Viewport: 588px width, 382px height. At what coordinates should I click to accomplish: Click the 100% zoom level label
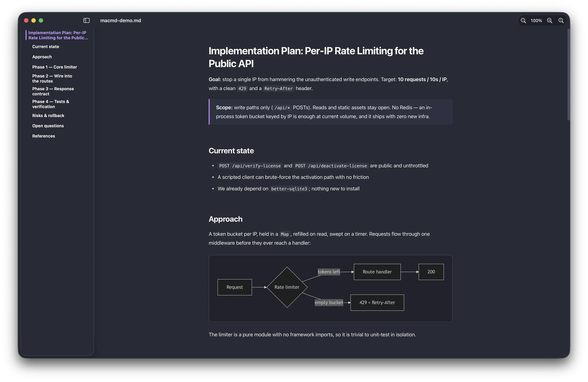coord(536,20)
